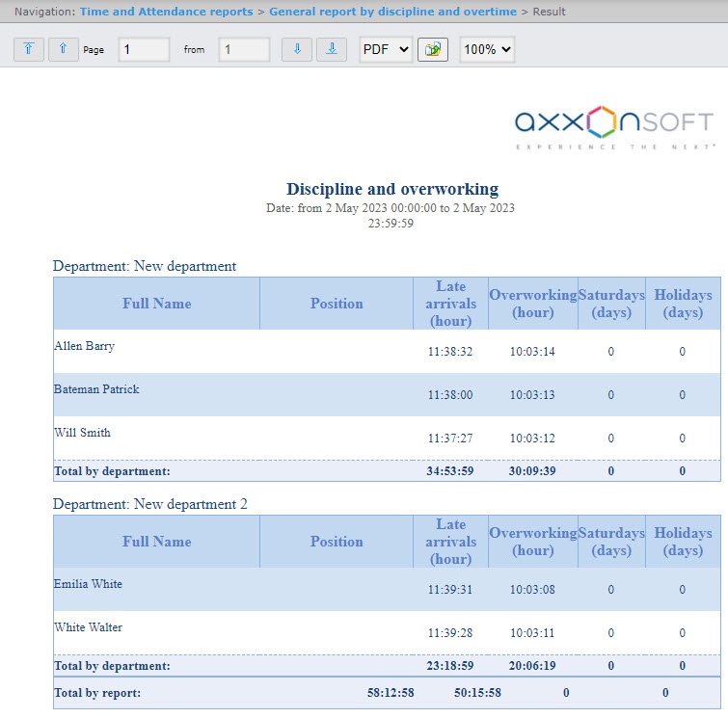This screenshot has width=728, height=718.
Task: Jump to last page of report
Action: pyautogui.click(x=331, y=50)
